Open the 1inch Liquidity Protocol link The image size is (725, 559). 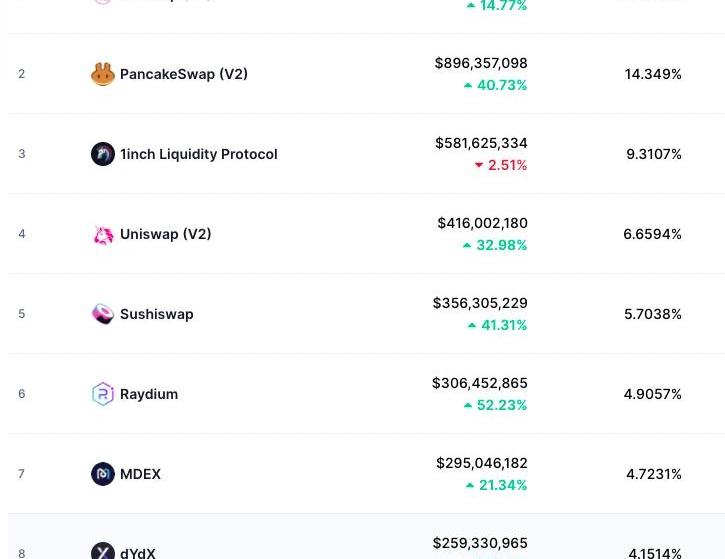pyautogui.click(x=198, y=154)
